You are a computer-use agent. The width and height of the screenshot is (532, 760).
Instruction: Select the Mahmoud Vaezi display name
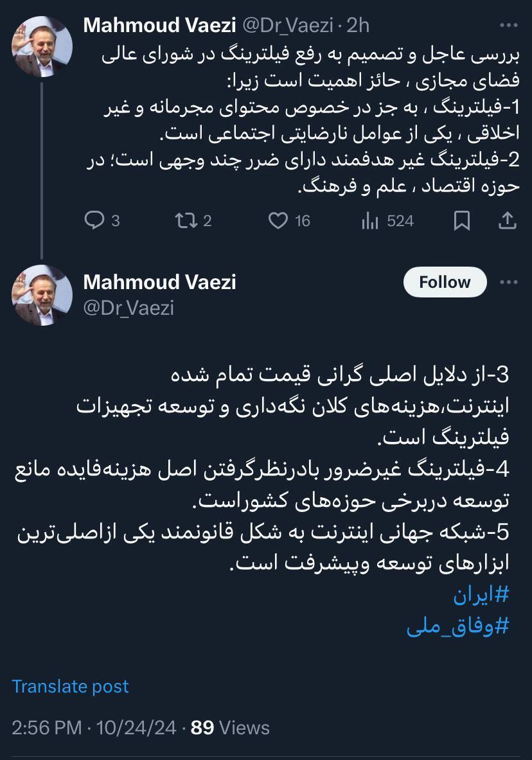click(x=159, y=281)
